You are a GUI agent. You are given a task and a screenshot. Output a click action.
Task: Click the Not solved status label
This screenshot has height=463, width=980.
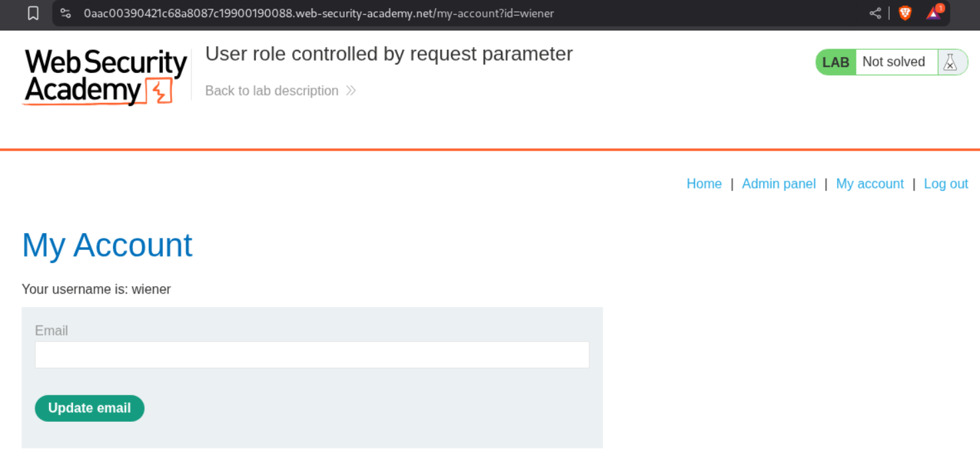click(894, 62)
